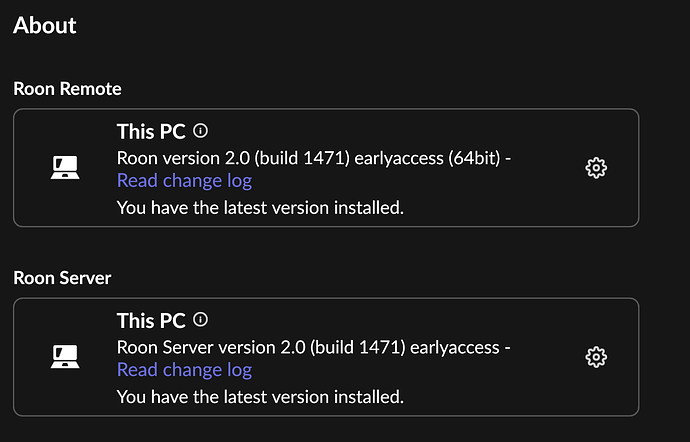Image resolution: width=690 pixels, height=442 pixels.
Task: Click the earlyaccess label in Server version line
Action: [x=455, y=348]
